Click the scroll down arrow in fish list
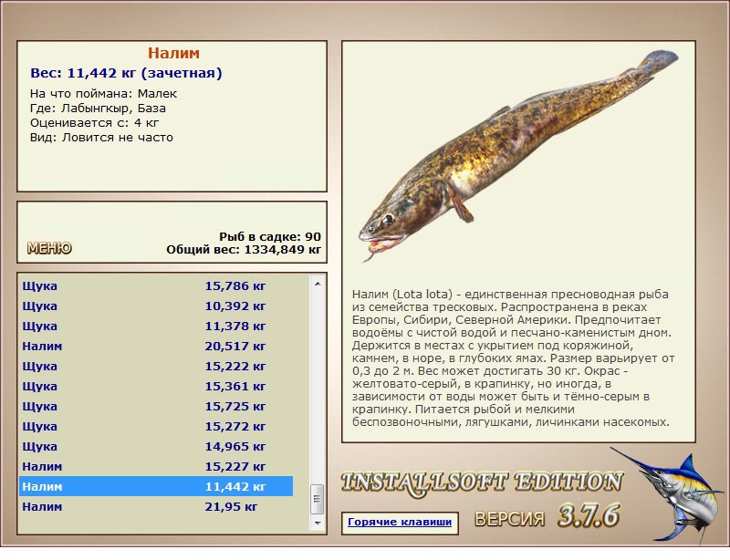This screenshot has height=560, width=730. [x=318, y=524]
